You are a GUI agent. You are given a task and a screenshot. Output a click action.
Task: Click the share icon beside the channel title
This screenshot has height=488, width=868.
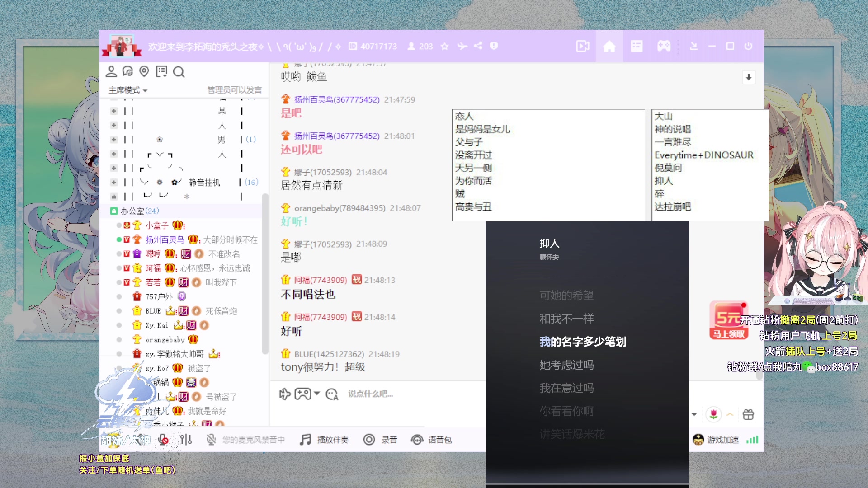click(478, 46)
